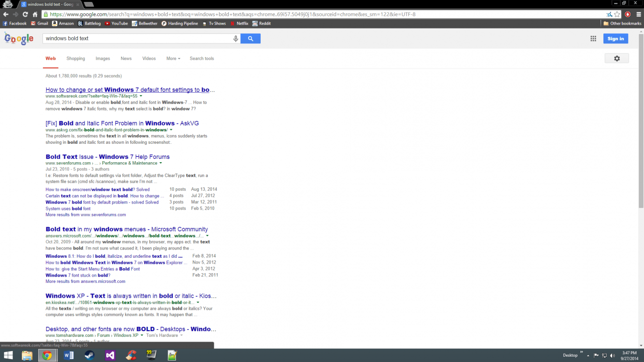This screenshot has width=644, height=362.
Task: Reload the current page
Action: tap(25, 14)
